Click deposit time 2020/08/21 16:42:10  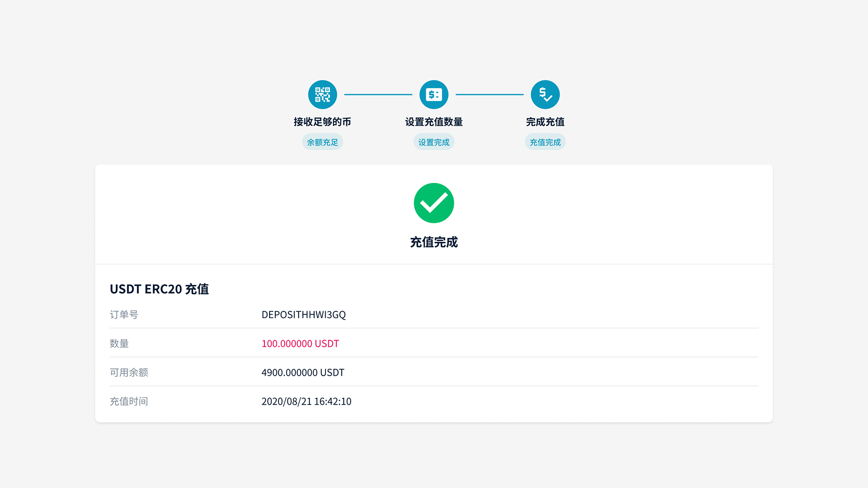(x=306, y=401)
